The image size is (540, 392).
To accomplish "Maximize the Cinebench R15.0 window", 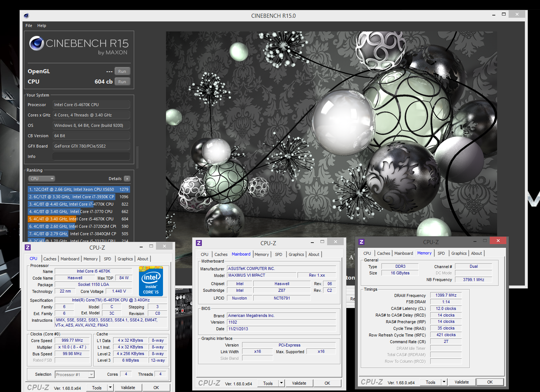I will [x=503, y=14].
